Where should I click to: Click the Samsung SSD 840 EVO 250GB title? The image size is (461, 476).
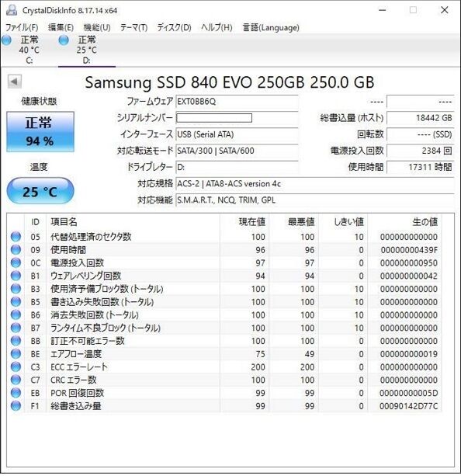(230, 82)
